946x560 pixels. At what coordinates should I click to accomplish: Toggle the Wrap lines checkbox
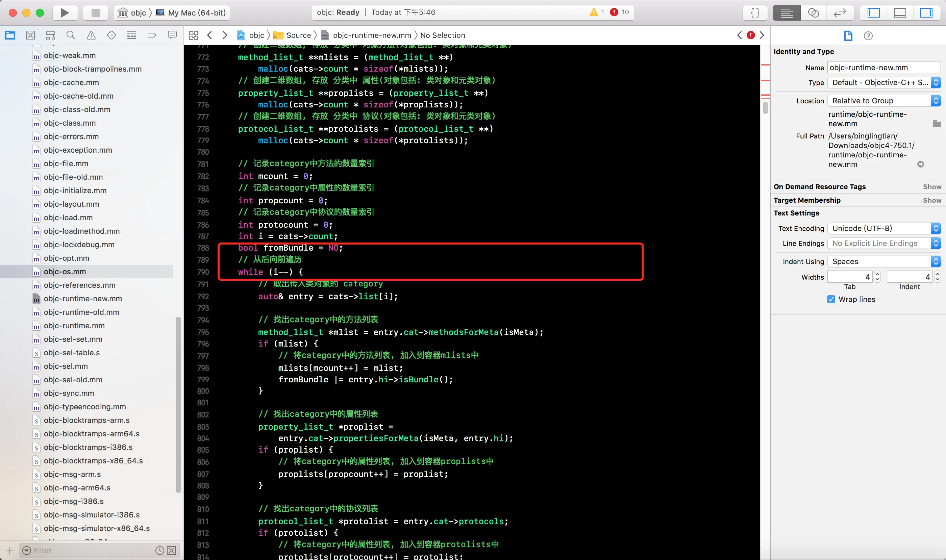click(x=831, y=299)
